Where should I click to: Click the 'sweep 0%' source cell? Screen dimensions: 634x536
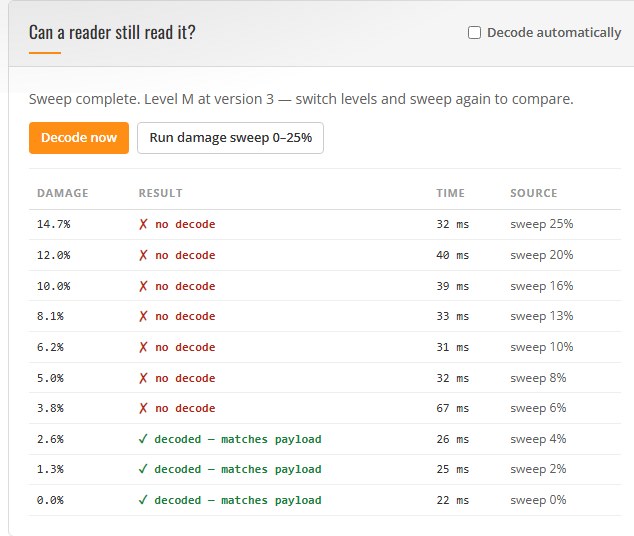pyautogui.click(x=538, y=500)
